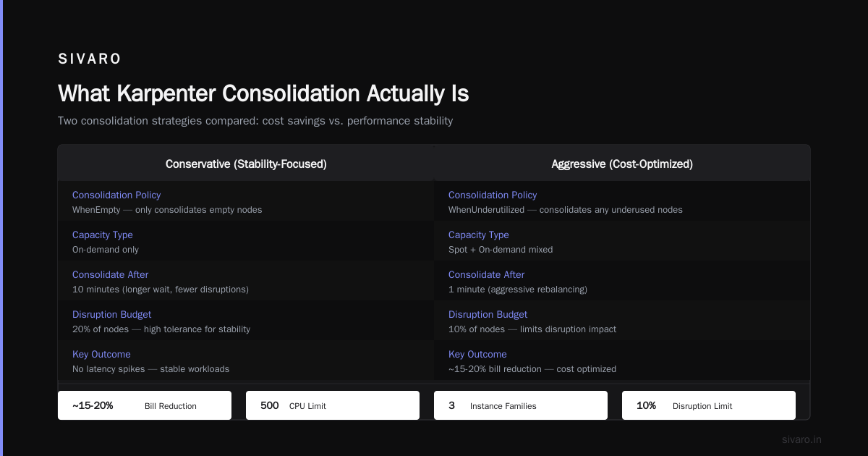Click 'No latency spikes — stable workloads' text
The width and height of the screenshot is (868, 456).
click(150, 369)
